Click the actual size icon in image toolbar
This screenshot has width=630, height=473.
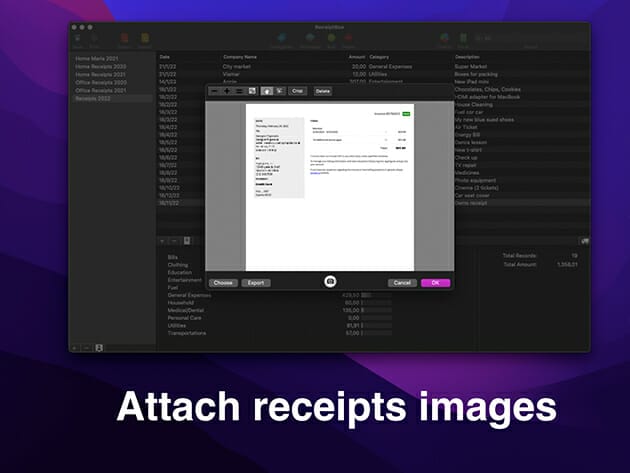coord(238,91)
